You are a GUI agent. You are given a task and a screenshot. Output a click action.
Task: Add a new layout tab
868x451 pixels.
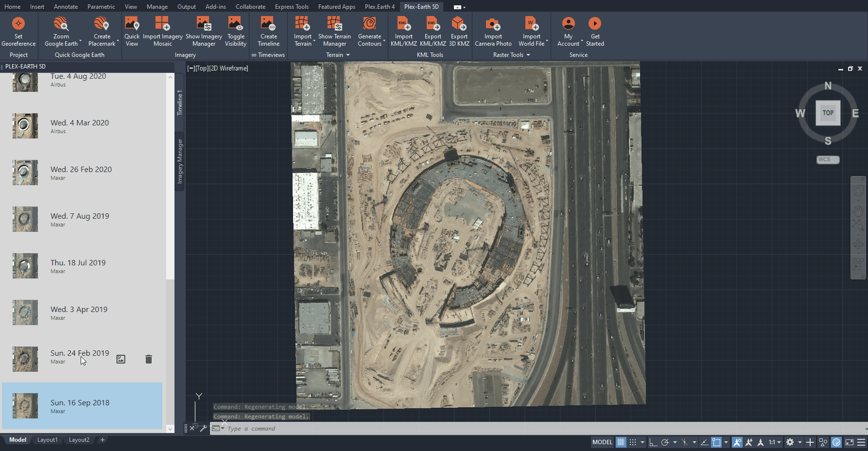[x=102, y=440]
